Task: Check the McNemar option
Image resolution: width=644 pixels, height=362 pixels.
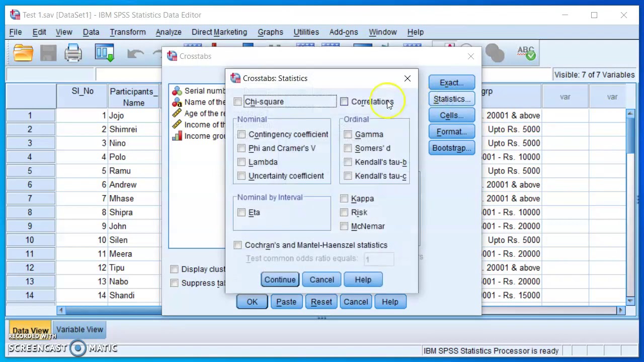Action: coord(344,226)
